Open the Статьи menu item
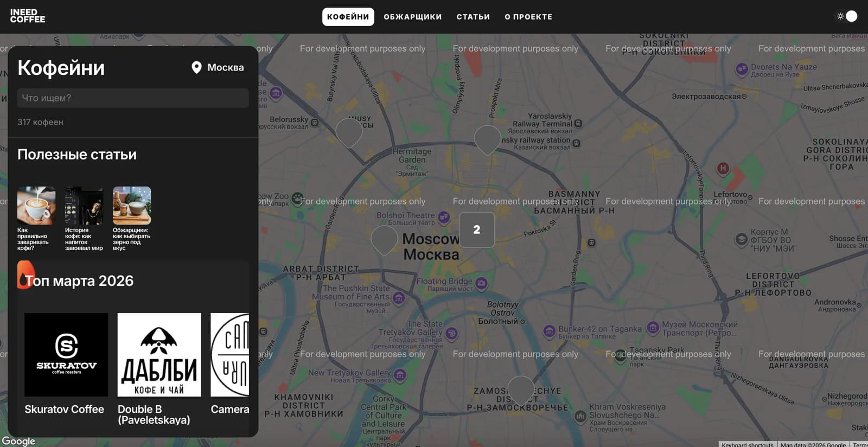The image size is (868, 447). tap(473, 17)
